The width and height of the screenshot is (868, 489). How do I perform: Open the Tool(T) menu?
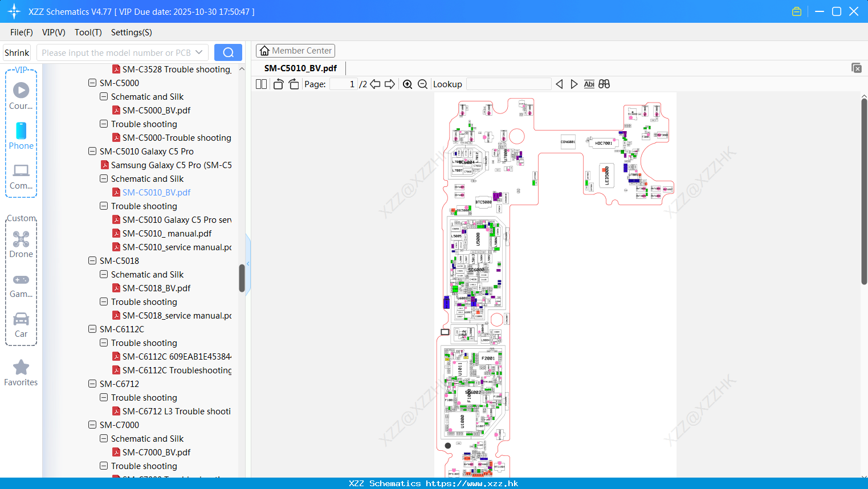(88, 32)
